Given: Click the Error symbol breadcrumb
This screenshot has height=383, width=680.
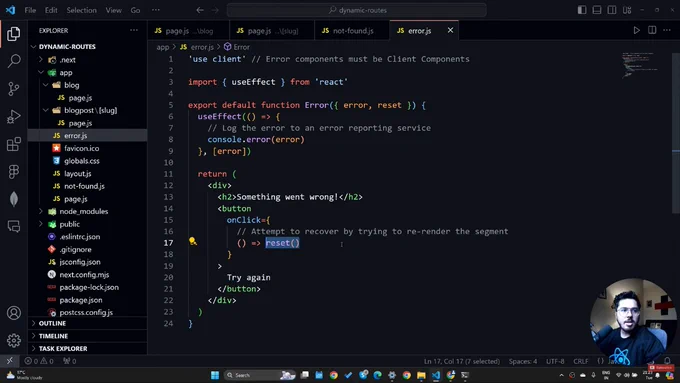Looking at the screenshot, I should coord(237,47).
